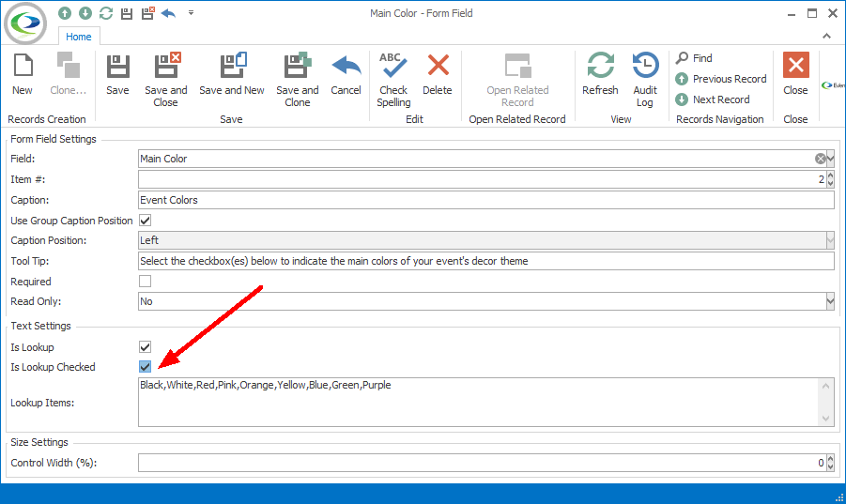The image size is (846, 504).
Task: Click the Item # number field
Action: (482, 179)
